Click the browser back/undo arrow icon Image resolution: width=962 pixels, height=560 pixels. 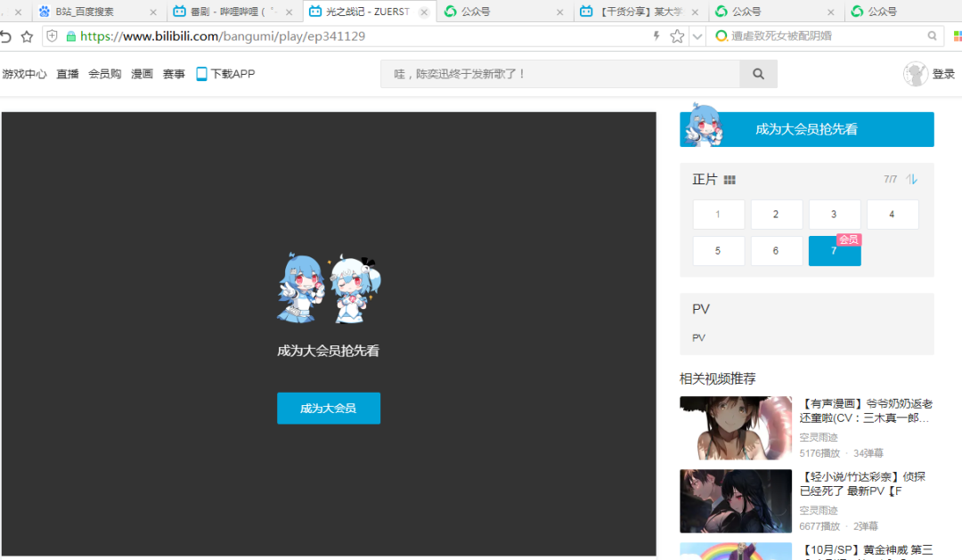point(6,37)
